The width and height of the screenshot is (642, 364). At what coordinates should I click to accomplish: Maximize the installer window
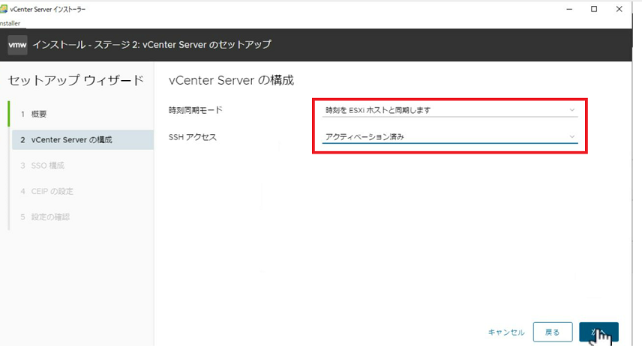pyautogui.click(x=594, y=9)
